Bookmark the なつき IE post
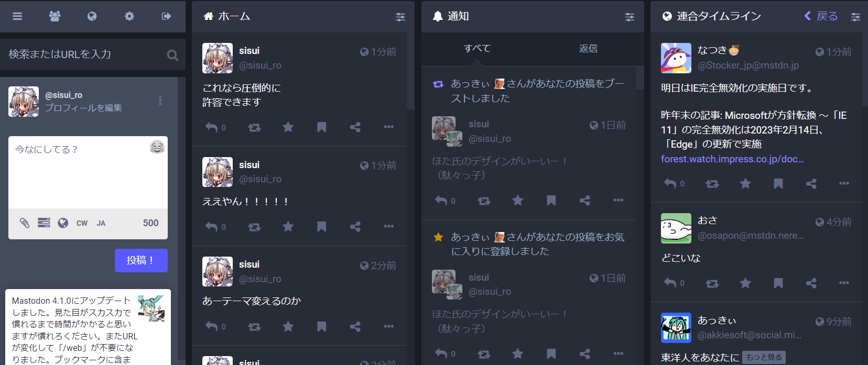868x365 pixels. click(778, 184)
